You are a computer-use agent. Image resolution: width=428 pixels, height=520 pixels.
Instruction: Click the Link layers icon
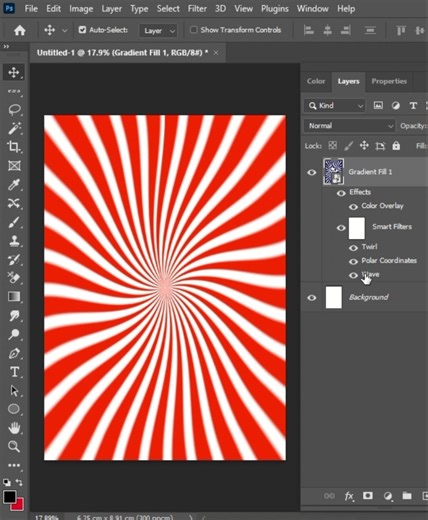coord(329,496)
